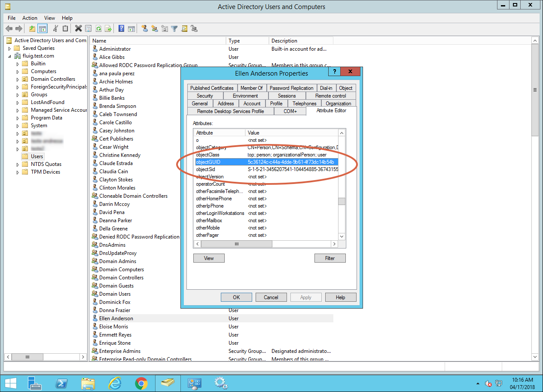Click the blue Help question-mark toolbar icon

(122, 29)
